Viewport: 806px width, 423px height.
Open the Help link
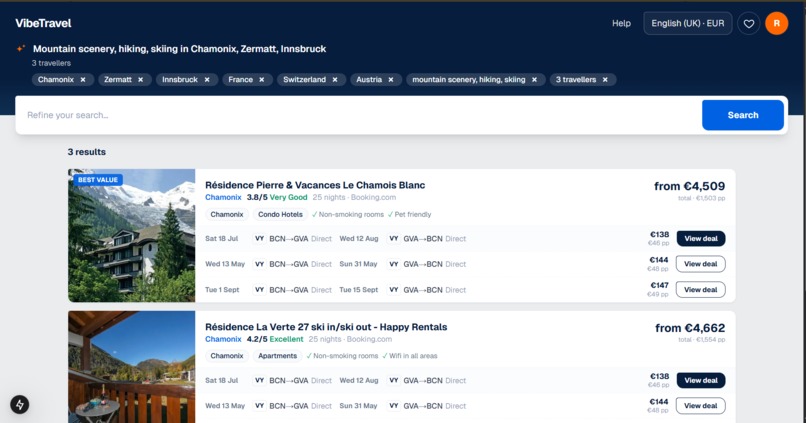click(x=621, y=24)
